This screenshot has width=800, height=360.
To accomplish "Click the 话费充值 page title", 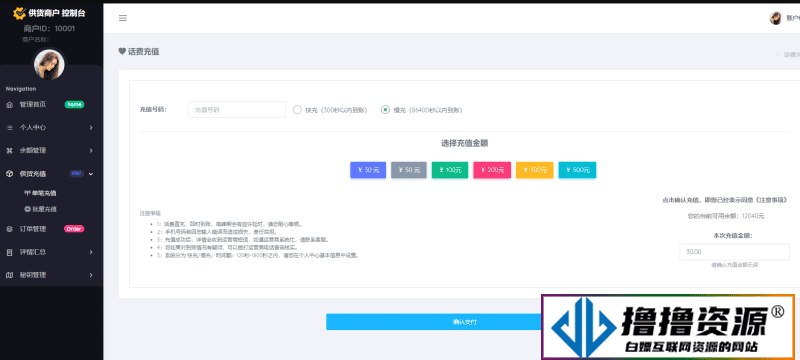I will click(x=143, y=52).
